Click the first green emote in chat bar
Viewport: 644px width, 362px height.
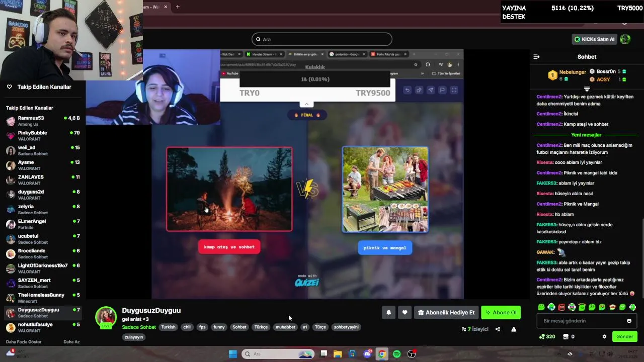(x=541, y=307)
